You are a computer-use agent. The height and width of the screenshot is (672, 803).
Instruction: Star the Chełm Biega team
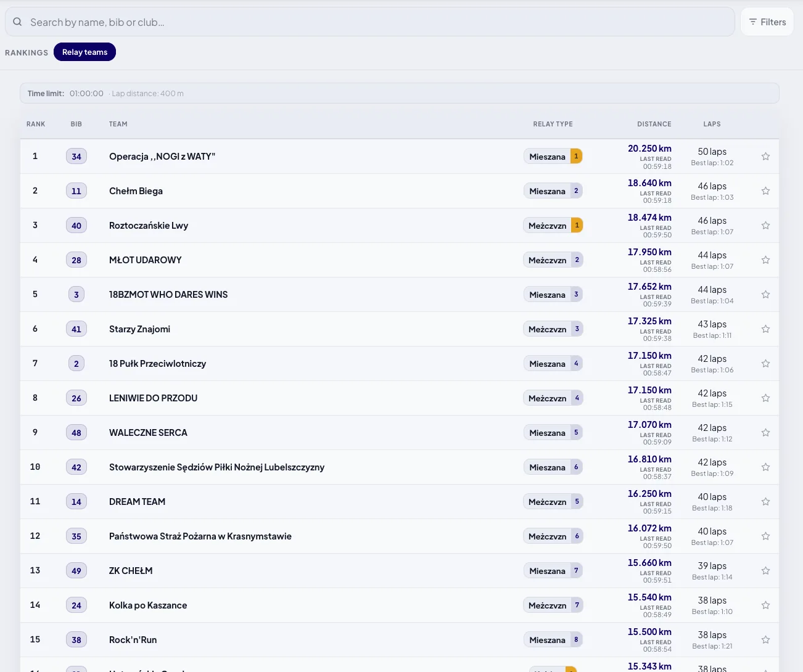(765, 191)
